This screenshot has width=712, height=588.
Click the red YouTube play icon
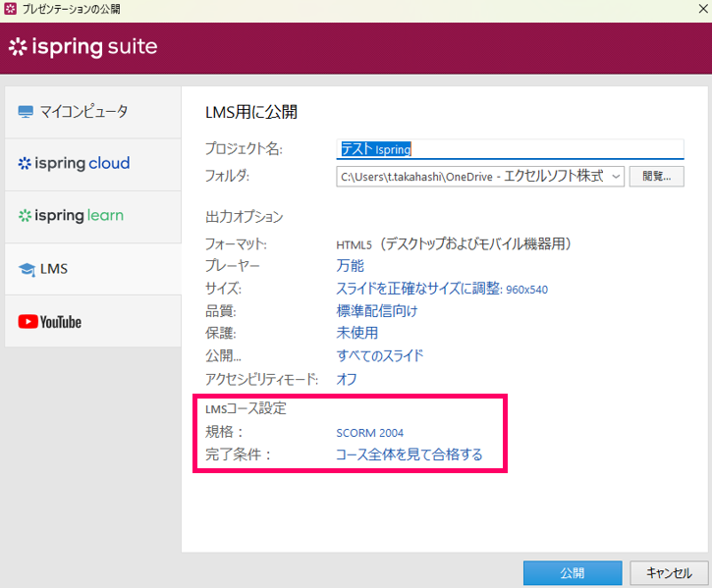click(27, 321)
